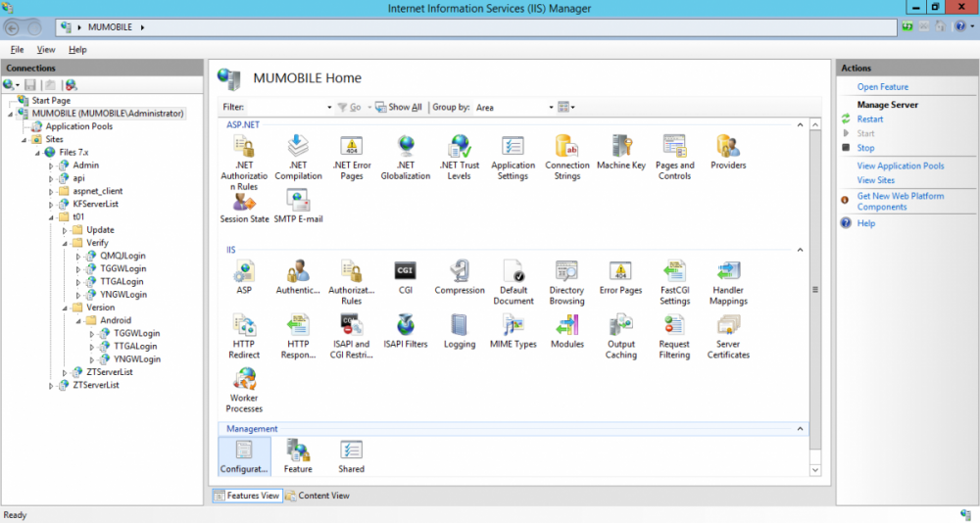Click View Sites link
Image resolution: width=980 pixels, height=523 pixels.
(875, 180)
